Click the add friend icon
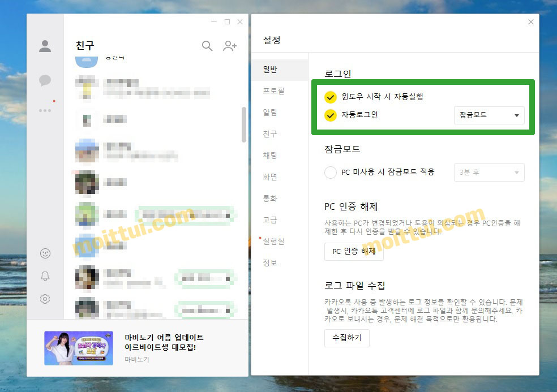Viewport: 557px width, 392px height. pos(230,46)
